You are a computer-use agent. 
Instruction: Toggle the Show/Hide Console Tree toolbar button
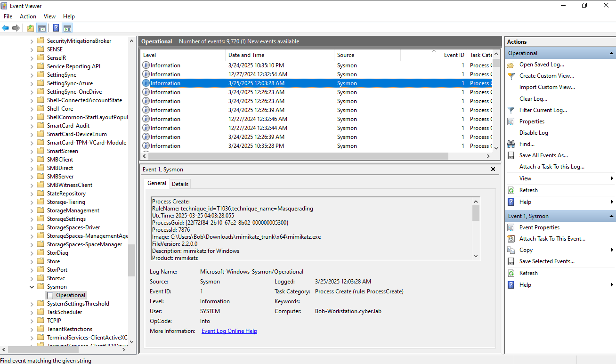tap(42, 28)
